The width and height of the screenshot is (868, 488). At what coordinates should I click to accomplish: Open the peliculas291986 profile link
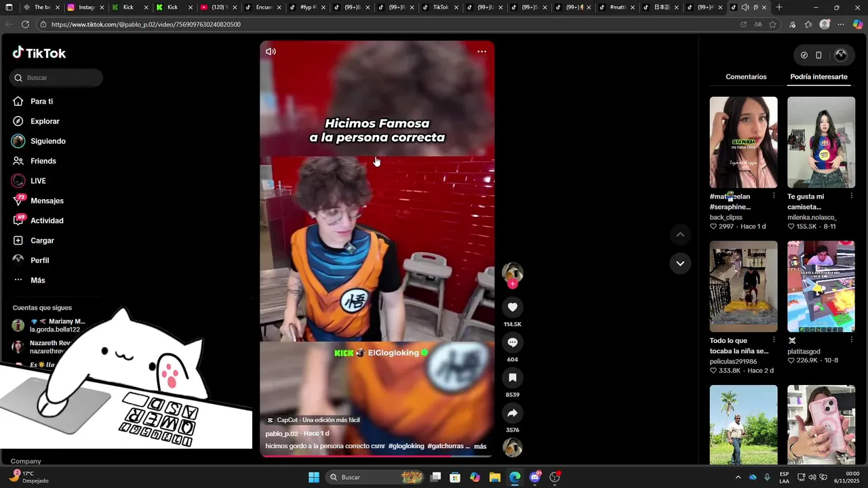[x=733, y=361]
